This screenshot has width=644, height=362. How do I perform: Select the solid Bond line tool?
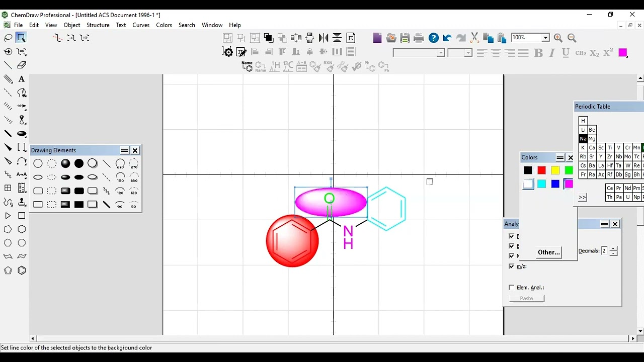point(8,65)
